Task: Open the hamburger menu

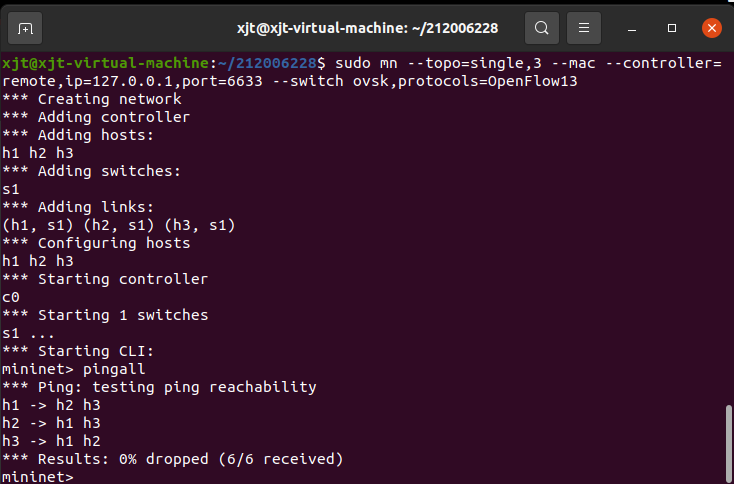Action: pos(586,27)
